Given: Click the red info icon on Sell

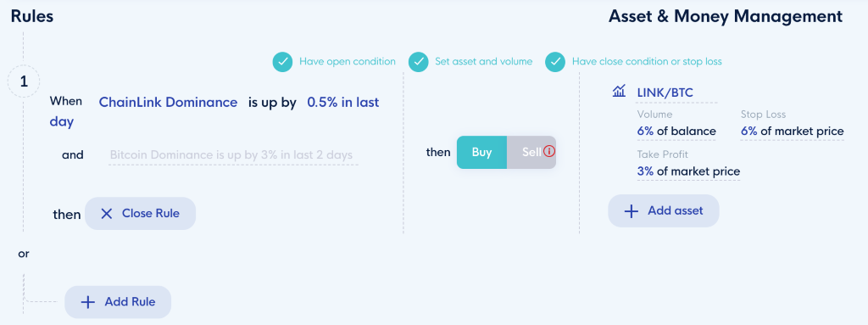Looking at the screenshot, I should pos(548,151).
